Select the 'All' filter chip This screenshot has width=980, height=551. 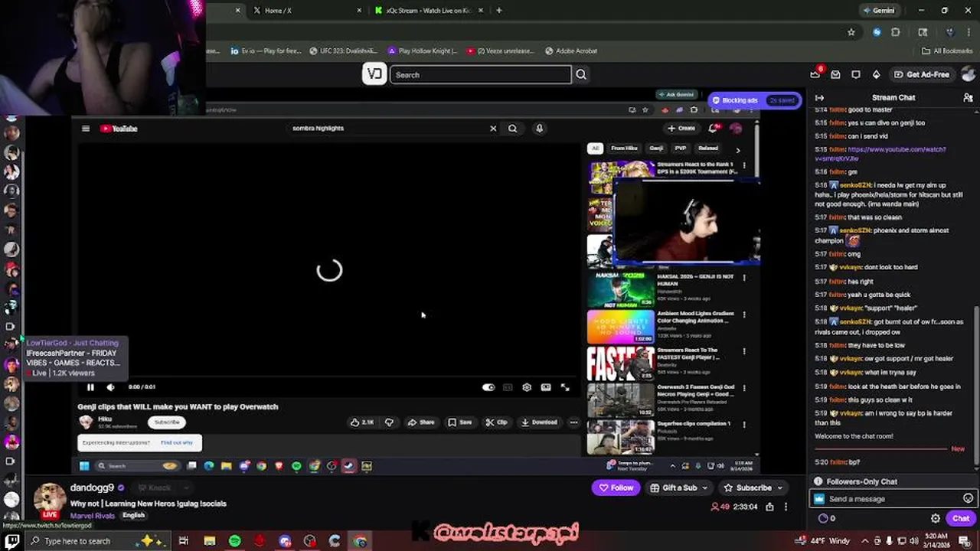(x=595, y=148)
